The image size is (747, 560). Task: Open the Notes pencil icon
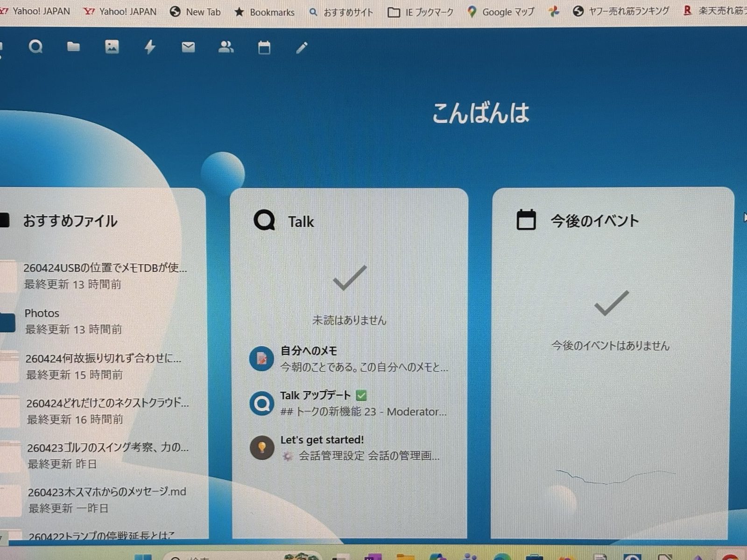302,47
